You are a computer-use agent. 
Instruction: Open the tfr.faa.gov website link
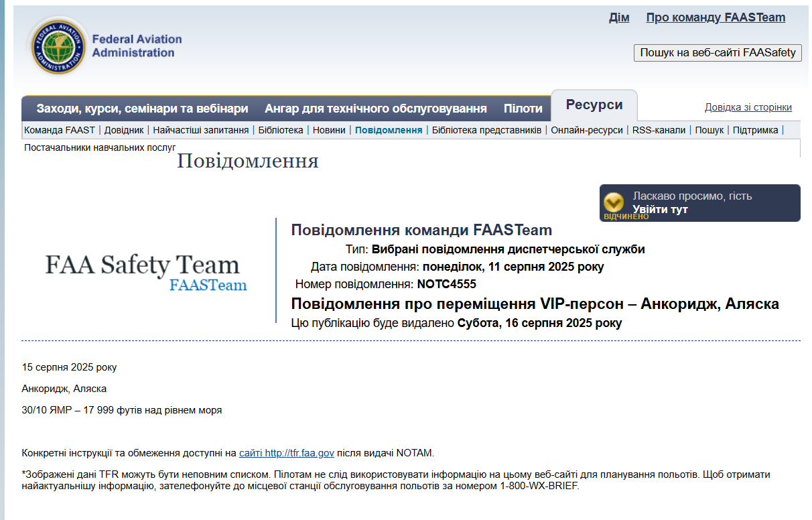[x=286, y=453]
